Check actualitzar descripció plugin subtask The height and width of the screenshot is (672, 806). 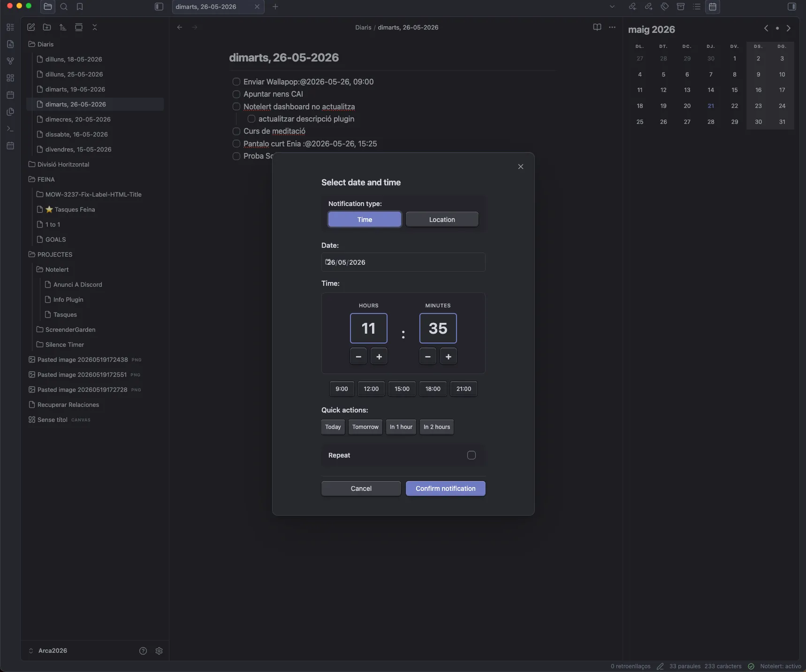point(251,119)
